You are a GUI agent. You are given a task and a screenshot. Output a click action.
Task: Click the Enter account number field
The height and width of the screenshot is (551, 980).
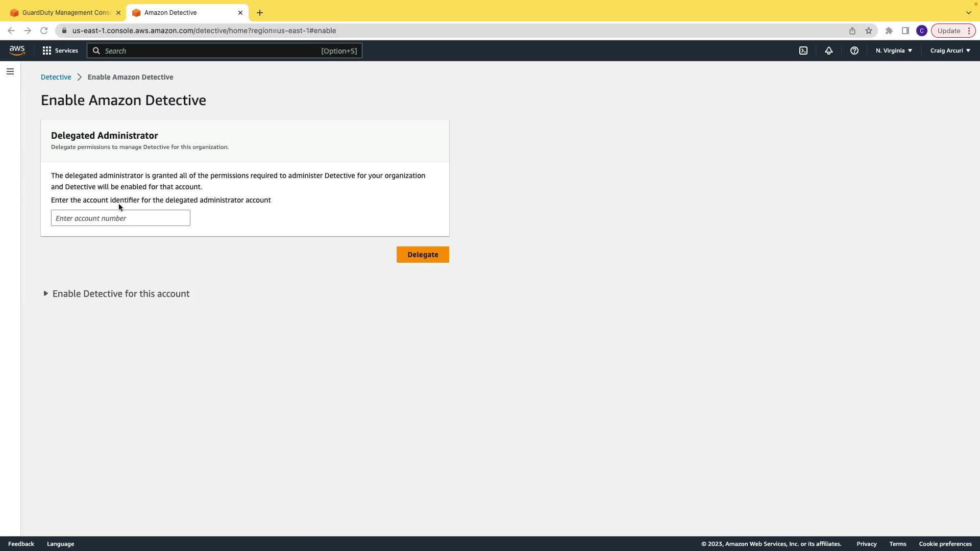click(120, 218)
